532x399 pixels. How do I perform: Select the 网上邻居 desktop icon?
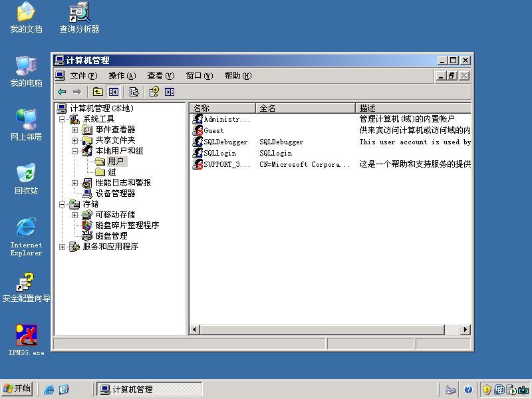point(26,125)
